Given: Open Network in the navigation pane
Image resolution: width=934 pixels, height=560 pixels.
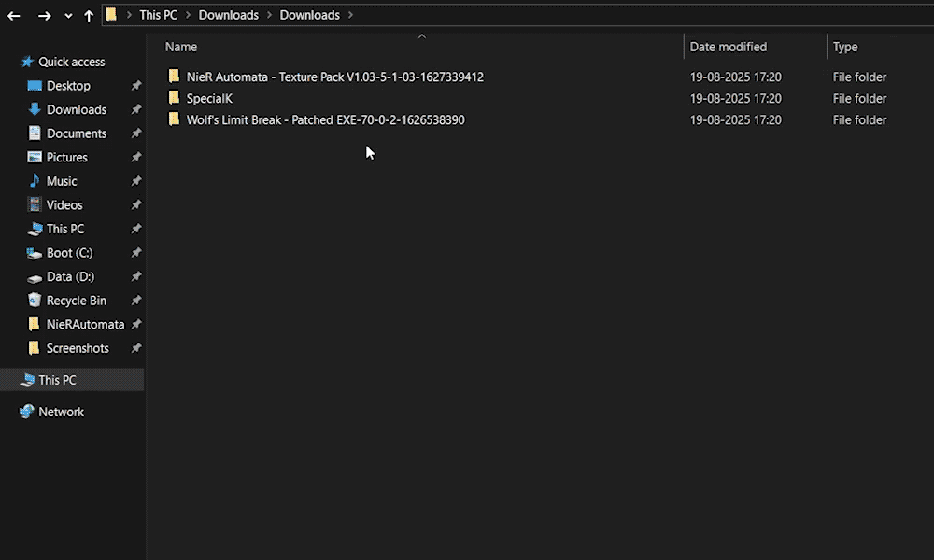Looking at the screenshot, I should pyautogui.click(x=61, y=412).
